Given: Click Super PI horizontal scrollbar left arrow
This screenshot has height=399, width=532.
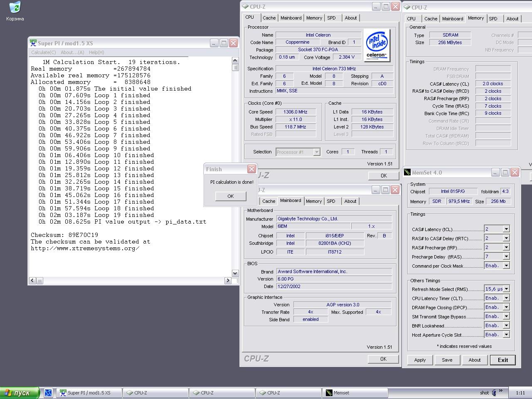Looking at the screenshot, I should pyautogui.click(x=32, y=281).
